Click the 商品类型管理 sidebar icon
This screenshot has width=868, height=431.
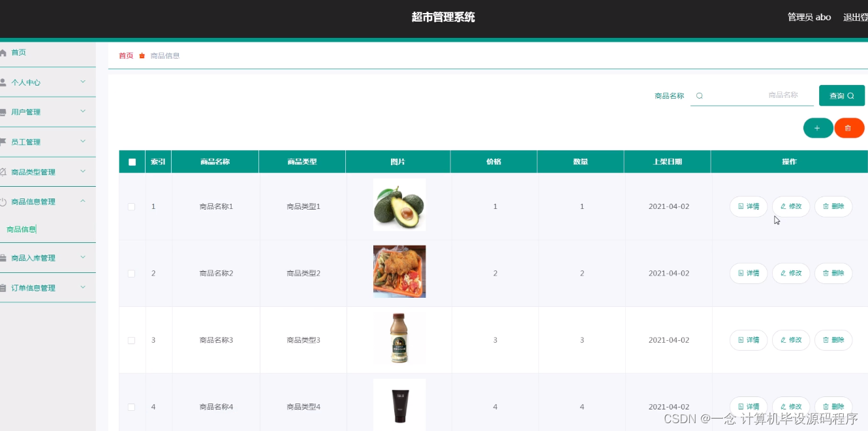click(x=5, y=172)
